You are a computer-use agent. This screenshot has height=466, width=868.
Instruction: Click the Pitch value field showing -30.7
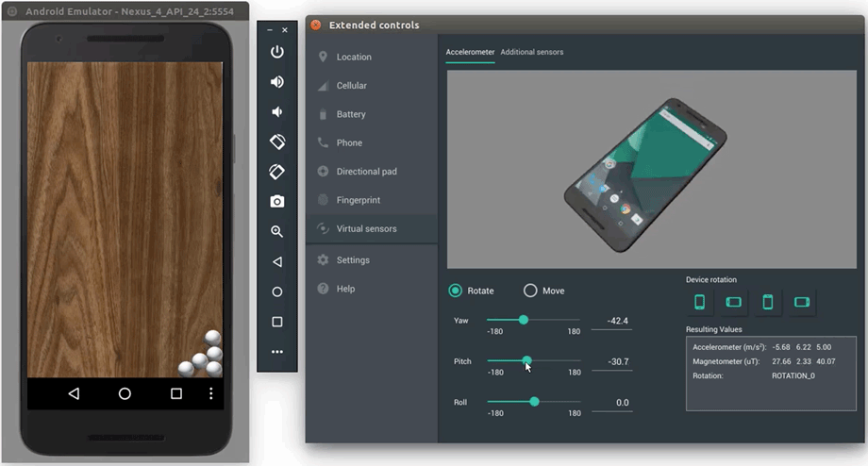[x=611, y=362]
